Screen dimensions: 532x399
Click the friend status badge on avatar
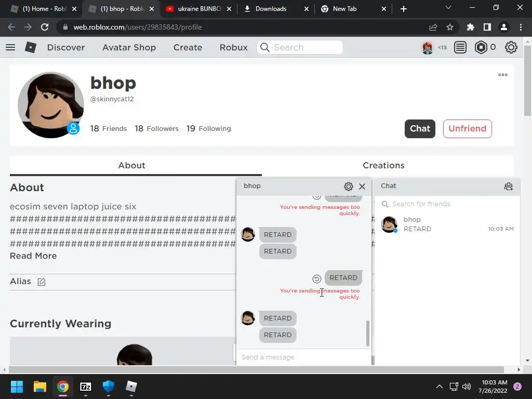(x=73, y=128)
